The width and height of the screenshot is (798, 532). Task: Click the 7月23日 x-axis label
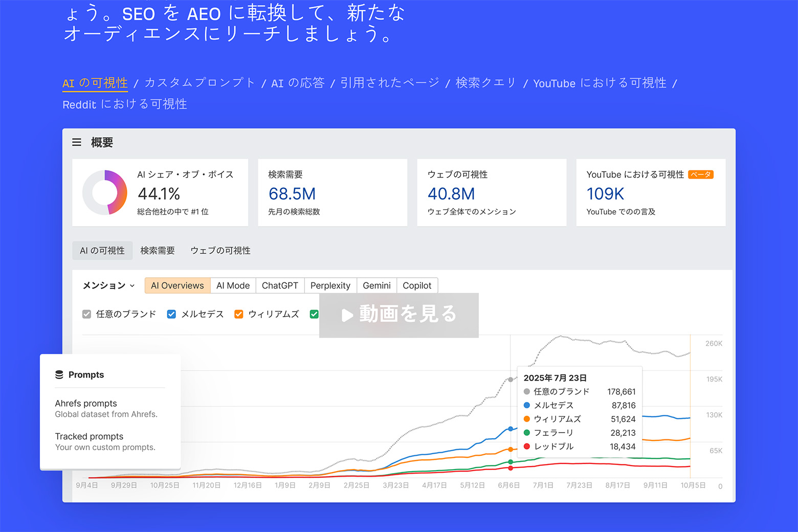tap(579, 485)
